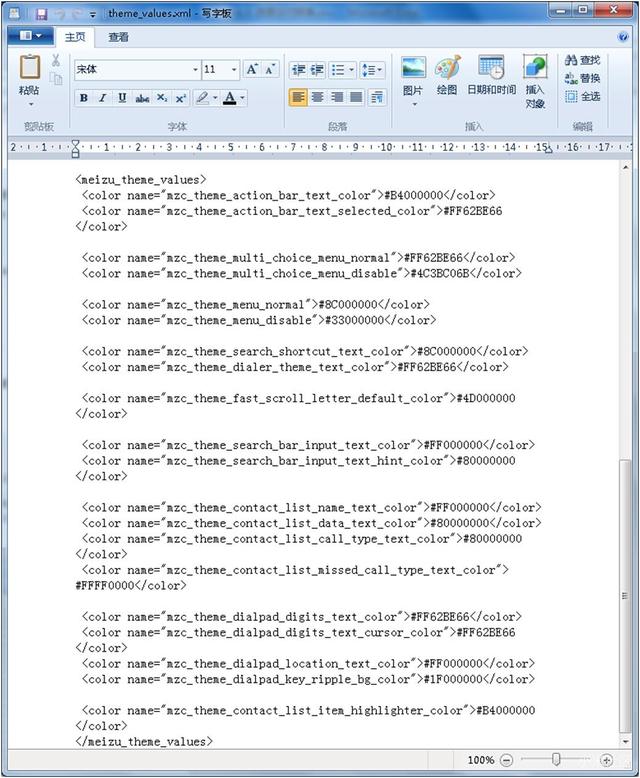Insert a picture with 图片 icon
The image size is (640, 778).
pos(414,67)
